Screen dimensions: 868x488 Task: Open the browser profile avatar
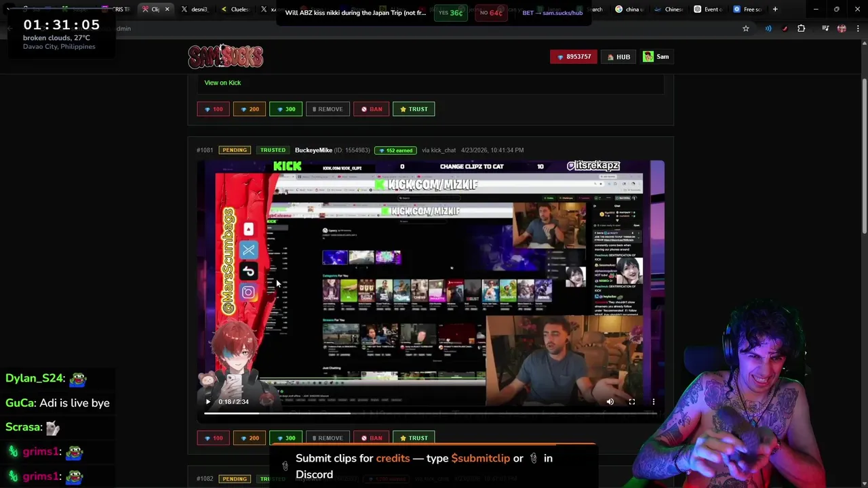(x=842, y=28)
